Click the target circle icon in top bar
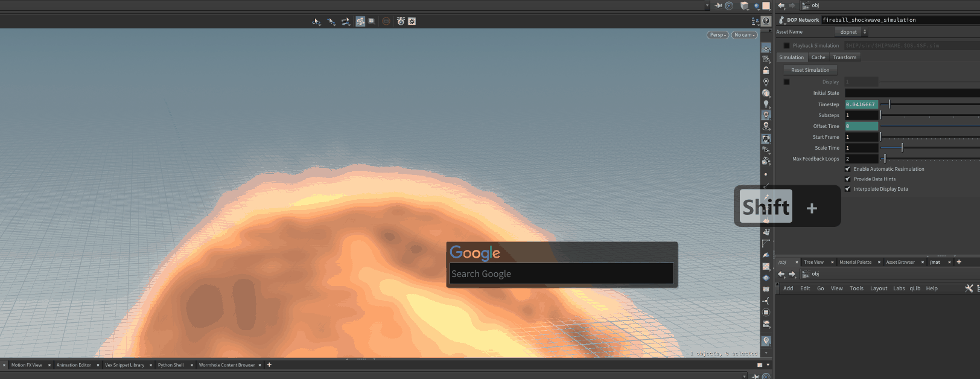This screenshot has width=980, height=379. [729, 5]
